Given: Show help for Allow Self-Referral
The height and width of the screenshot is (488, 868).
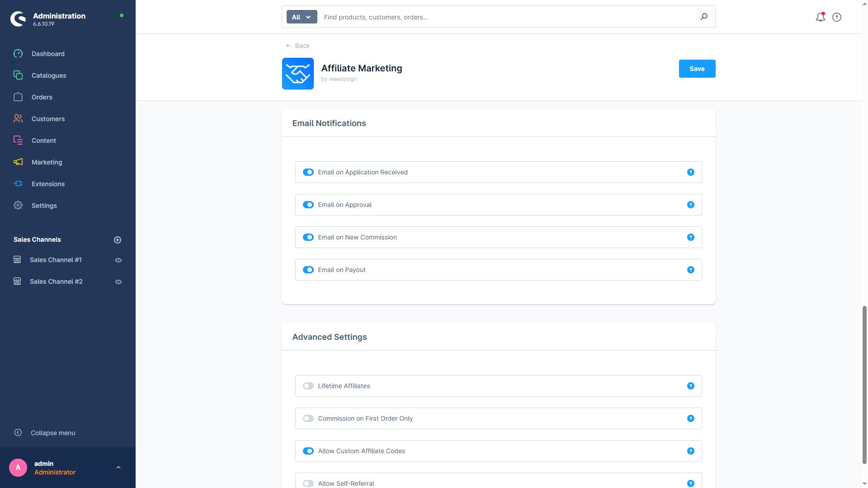Looking at the screenshot, I should [x=691, y=483].
